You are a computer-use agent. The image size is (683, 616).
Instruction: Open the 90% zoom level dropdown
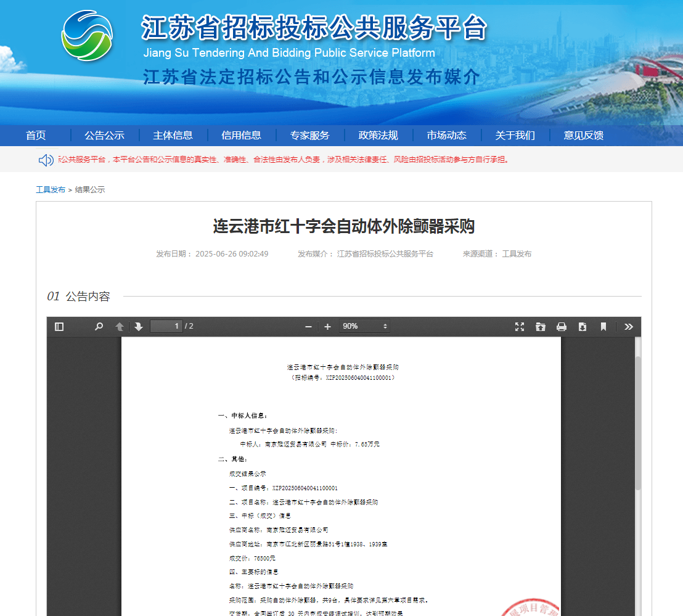point(364,326)
